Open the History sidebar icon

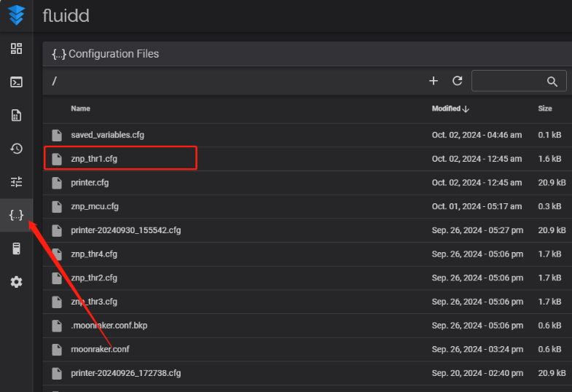point(16,149)
